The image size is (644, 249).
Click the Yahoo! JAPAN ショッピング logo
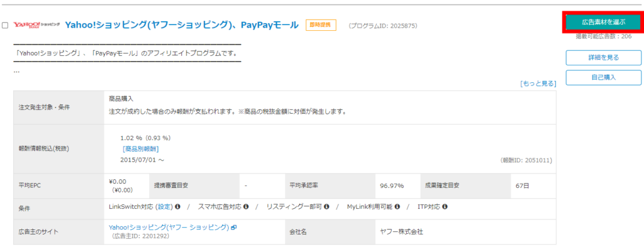(x=36, y=25)
